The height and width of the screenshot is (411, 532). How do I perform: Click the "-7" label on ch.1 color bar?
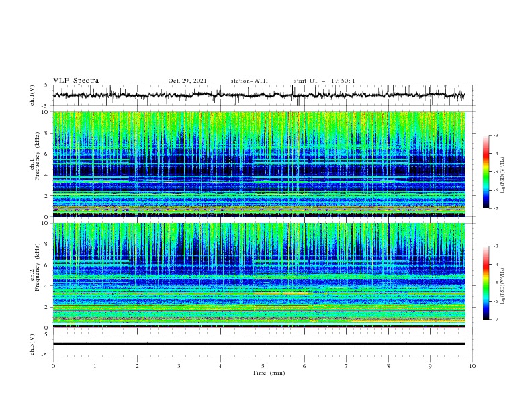click(x=495, y=208)
